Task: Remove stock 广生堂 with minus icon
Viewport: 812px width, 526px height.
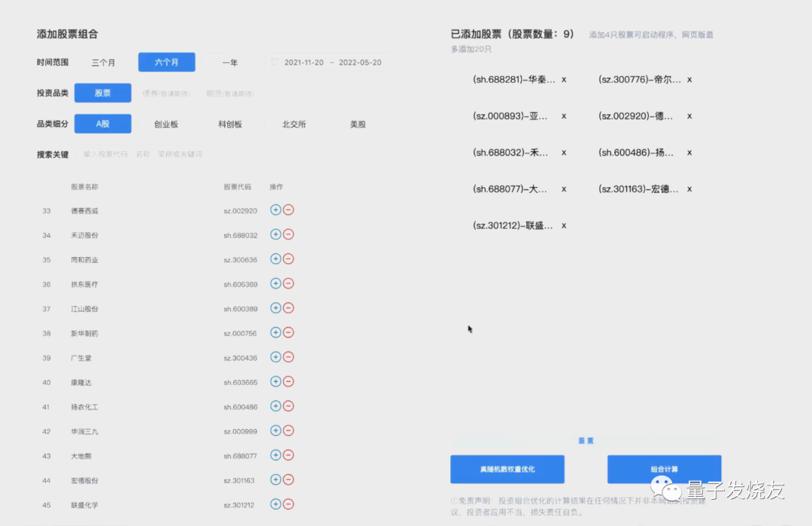Action: point(289,357)
